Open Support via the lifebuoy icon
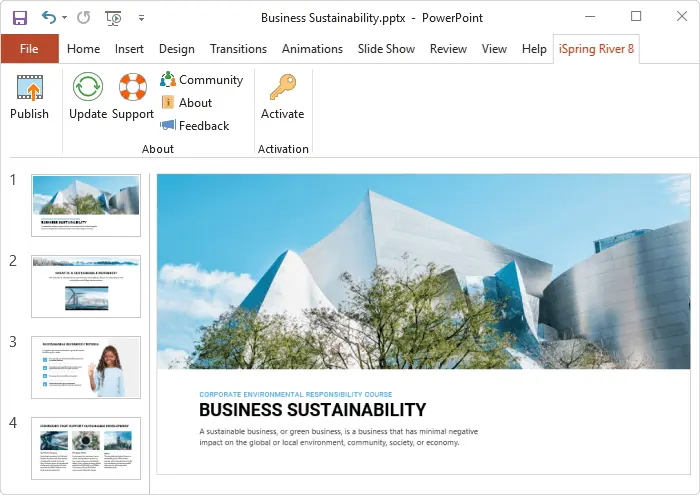This screenshot has height=495, width=700. (x=133, y=87)
